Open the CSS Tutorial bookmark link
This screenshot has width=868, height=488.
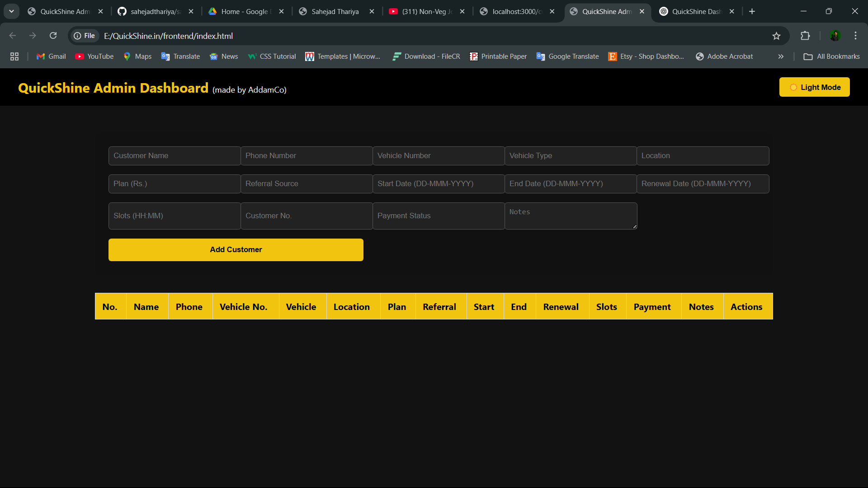[x=272, y=56]
